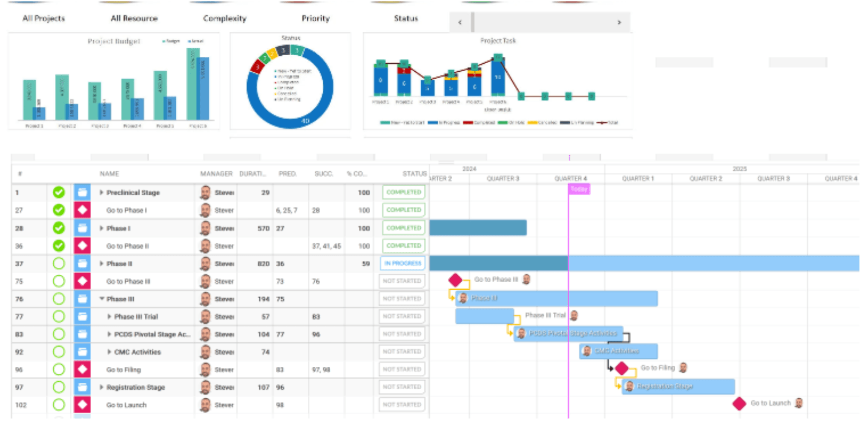Click right arrow of the filter scrollbar
The image size is (868, 445).
pos(619,22)
